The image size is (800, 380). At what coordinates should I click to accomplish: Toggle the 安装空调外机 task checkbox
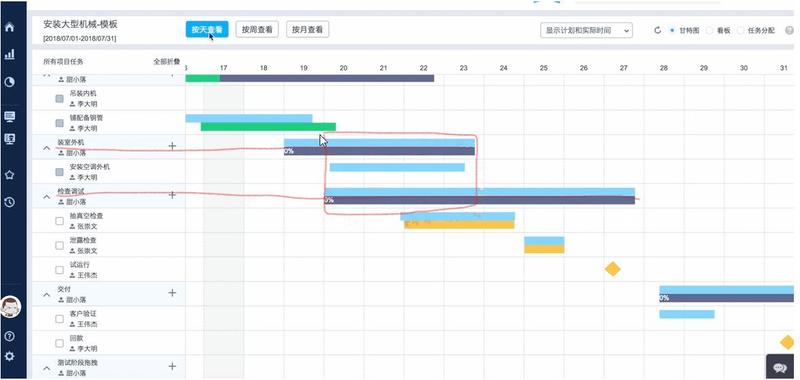(x=60, y=172)
